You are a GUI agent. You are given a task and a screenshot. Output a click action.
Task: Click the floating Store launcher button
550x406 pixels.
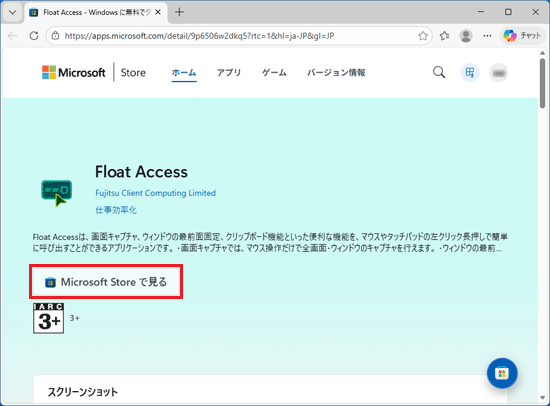[x=502, y=373]
